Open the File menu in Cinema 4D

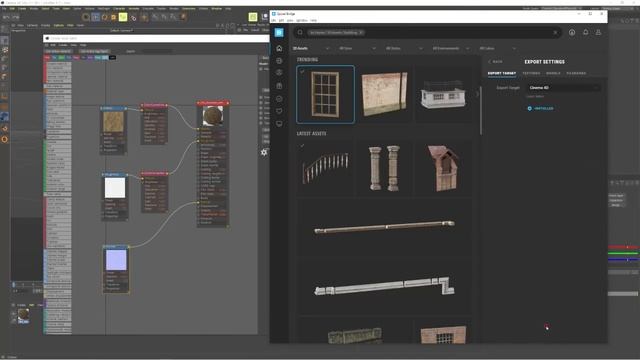4,8
